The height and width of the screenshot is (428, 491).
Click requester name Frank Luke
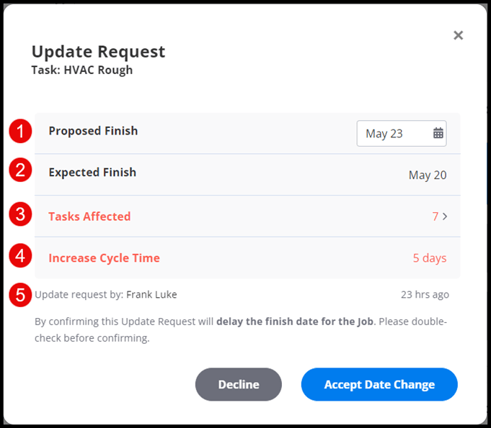click(152, 294)
